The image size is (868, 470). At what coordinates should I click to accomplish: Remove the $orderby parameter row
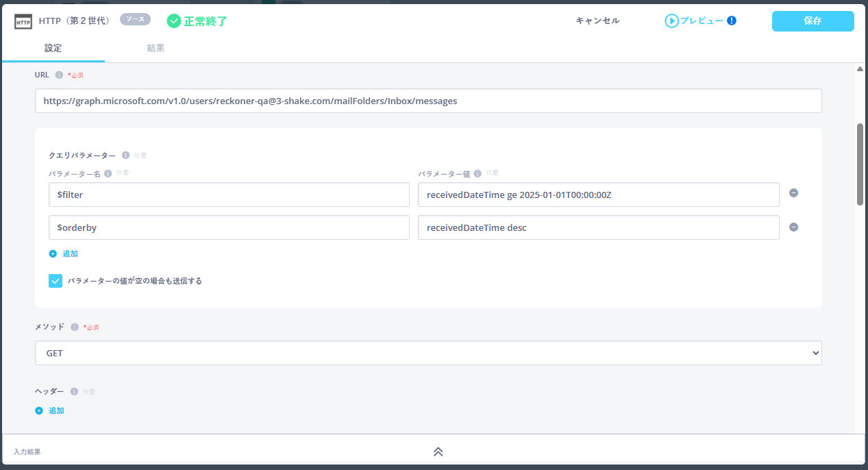click(793, 227)
